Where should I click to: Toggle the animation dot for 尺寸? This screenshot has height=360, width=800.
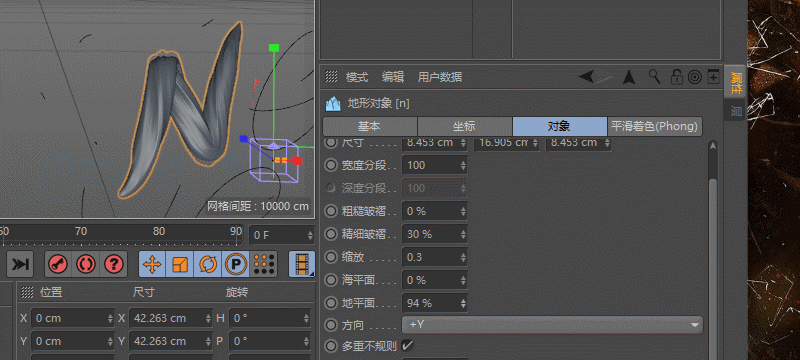(331, 142)
